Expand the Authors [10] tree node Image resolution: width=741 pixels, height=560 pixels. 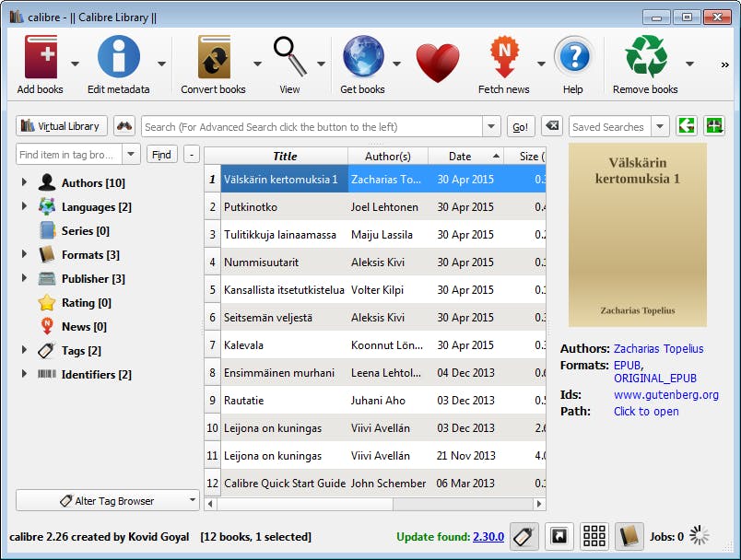click(24, 182)
